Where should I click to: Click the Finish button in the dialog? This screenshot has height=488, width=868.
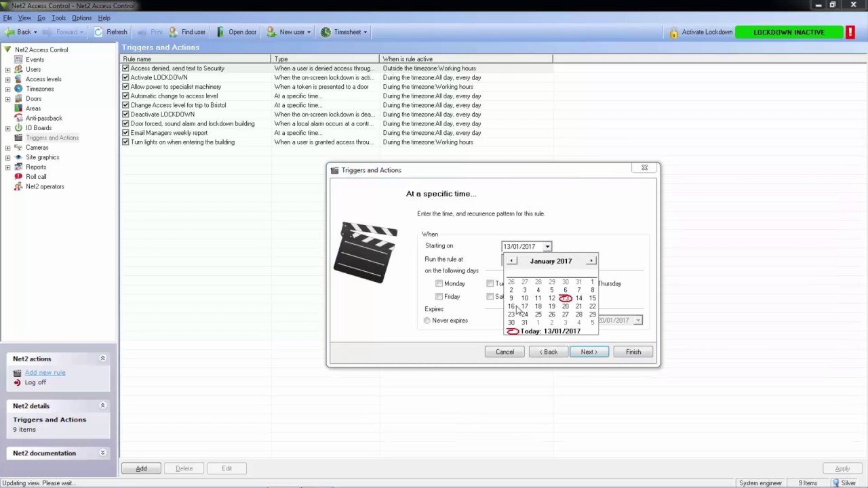click(x=633, y=352)
